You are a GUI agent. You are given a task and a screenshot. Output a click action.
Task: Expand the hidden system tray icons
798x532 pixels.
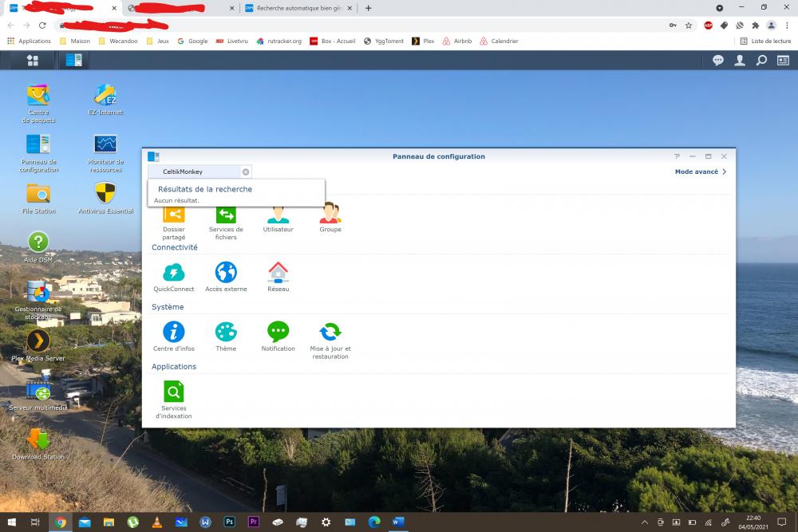[644, 522]
